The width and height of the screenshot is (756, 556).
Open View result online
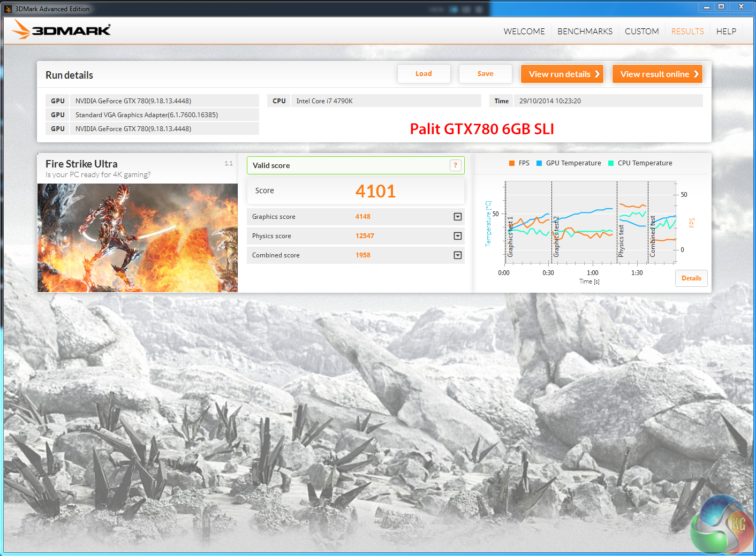(657, 74)
